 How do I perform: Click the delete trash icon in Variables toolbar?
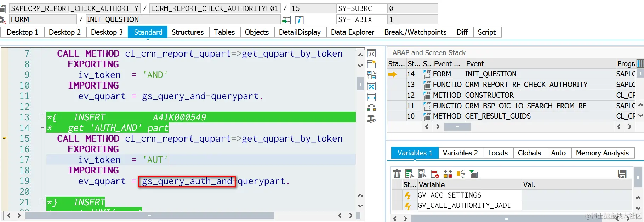pyautogui.click(x=397, y=173)
